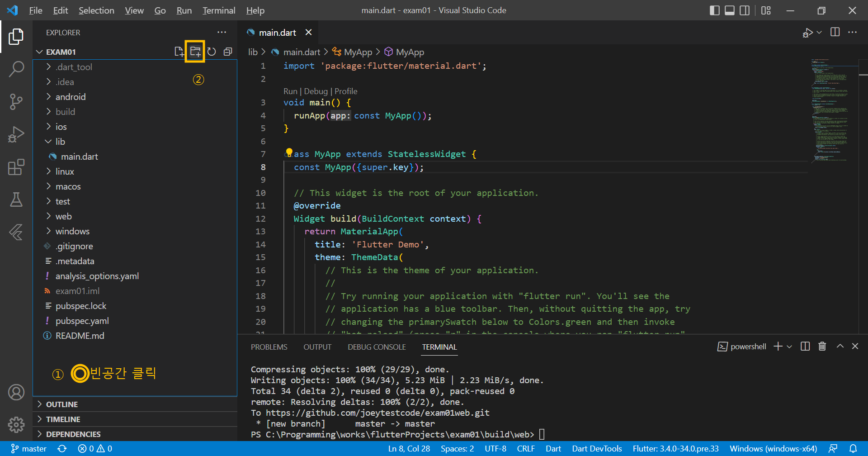Maximize the terminal panel size

840,346
